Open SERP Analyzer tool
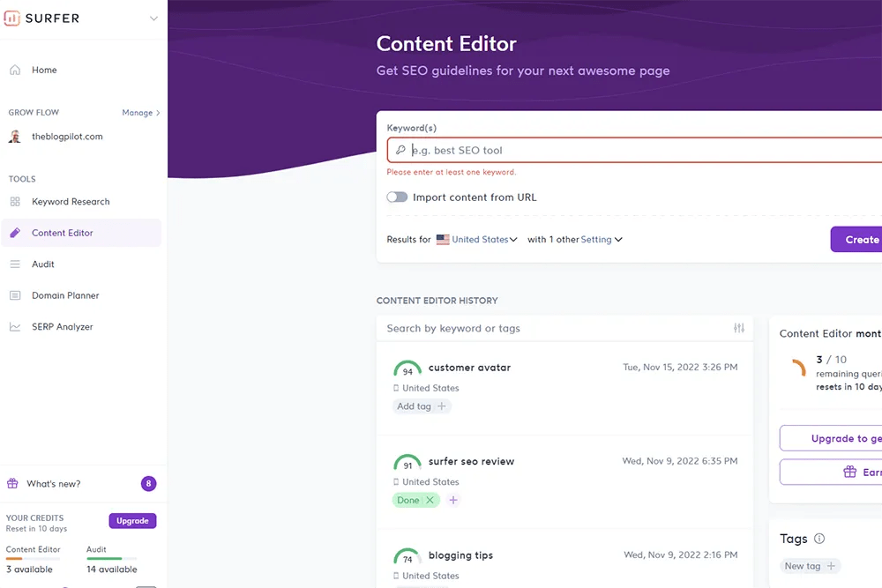 63,326
